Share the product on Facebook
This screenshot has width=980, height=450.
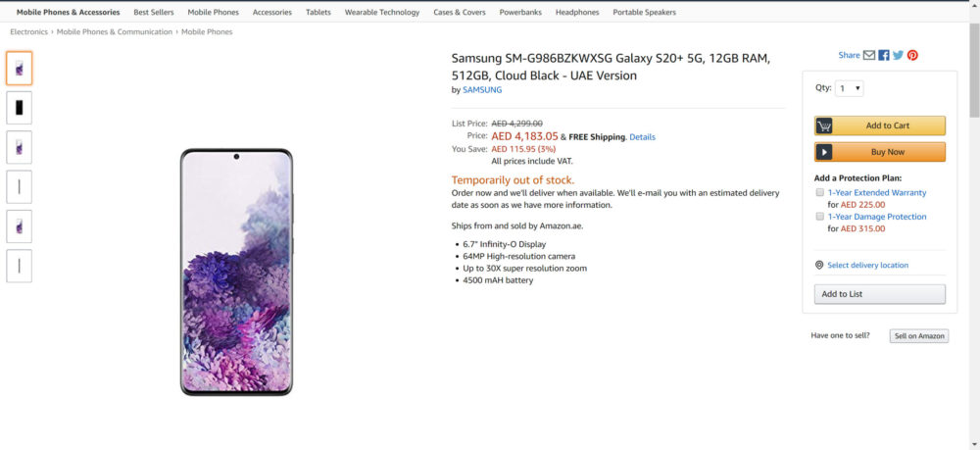click(x=884, y=56)
